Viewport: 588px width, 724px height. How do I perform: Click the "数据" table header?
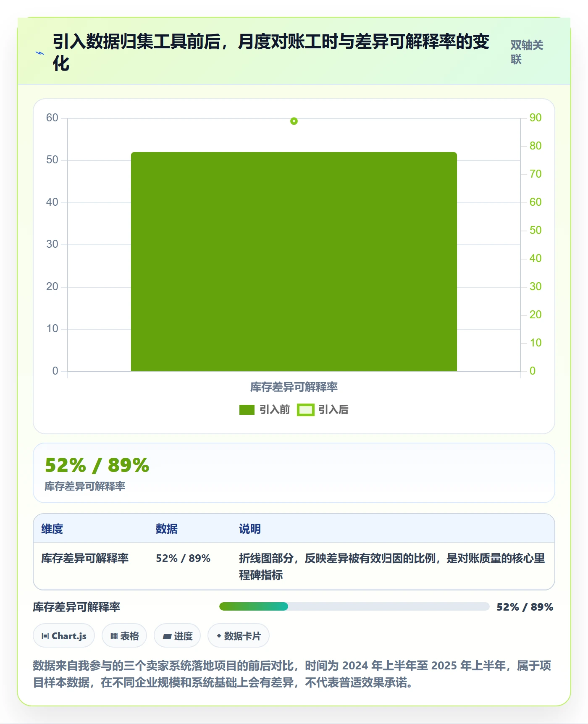coord(167,529)
